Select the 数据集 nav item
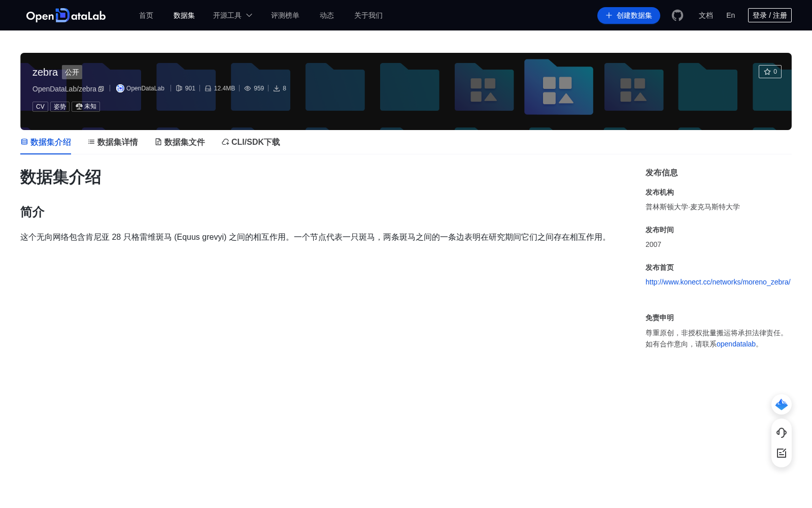This screenshot has width=812, height=508. click(184, 15)
